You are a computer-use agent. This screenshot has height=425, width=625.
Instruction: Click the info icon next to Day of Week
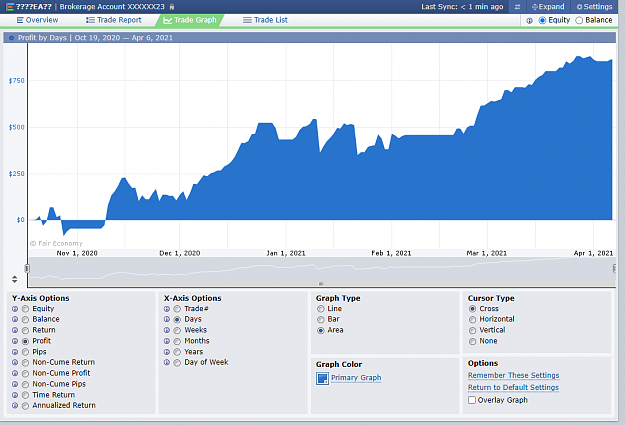tap(167, 362)
